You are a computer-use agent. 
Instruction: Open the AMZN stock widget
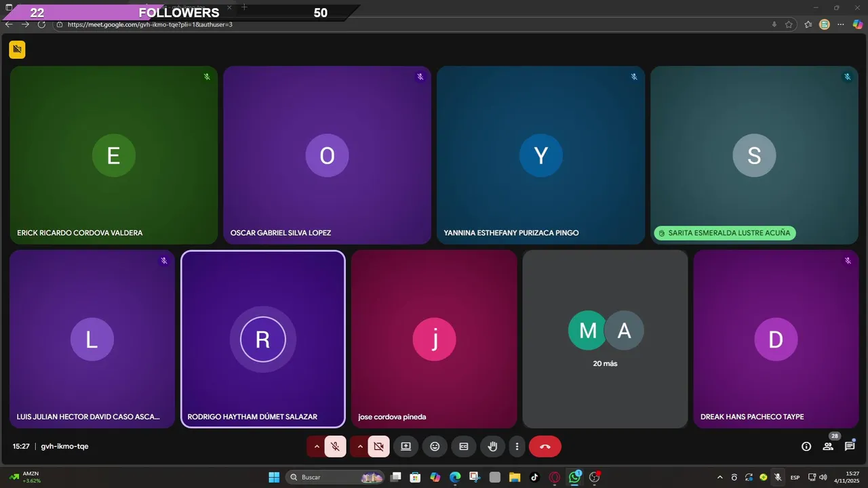[x=26, y=477]
